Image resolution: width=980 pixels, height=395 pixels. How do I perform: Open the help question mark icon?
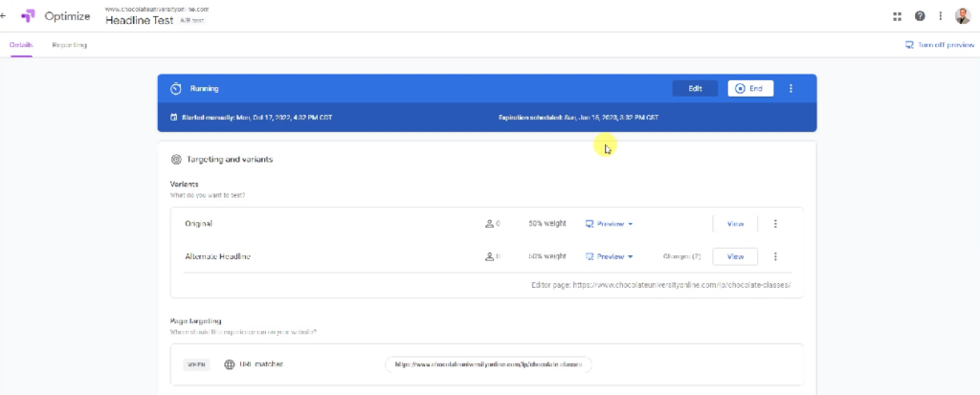(920, 16)
